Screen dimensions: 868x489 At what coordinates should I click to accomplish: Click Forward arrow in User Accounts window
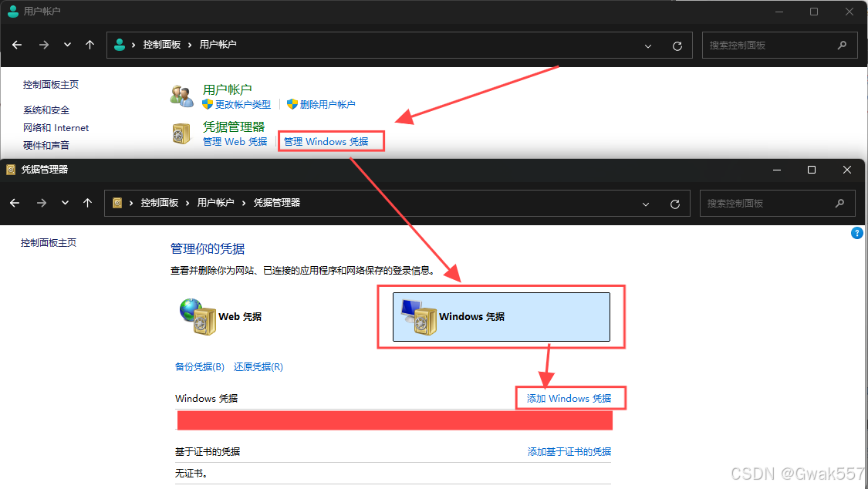point(44,45)
